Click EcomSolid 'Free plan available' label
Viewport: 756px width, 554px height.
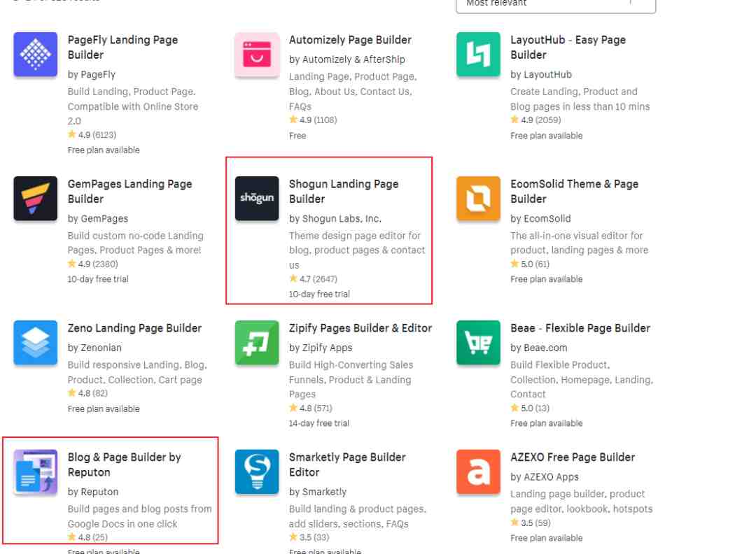click(546, 279)
